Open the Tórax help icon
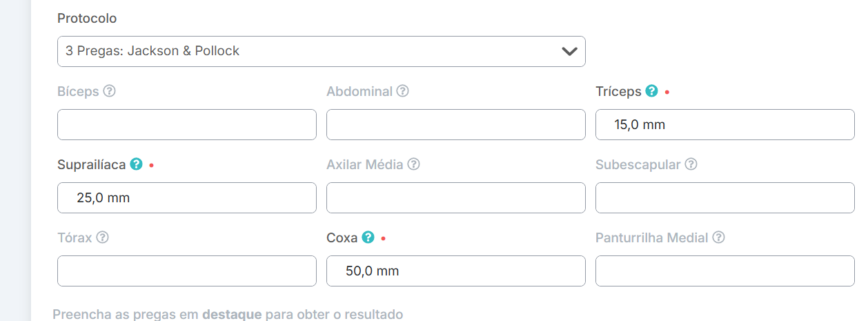 [x=103, y=237]
